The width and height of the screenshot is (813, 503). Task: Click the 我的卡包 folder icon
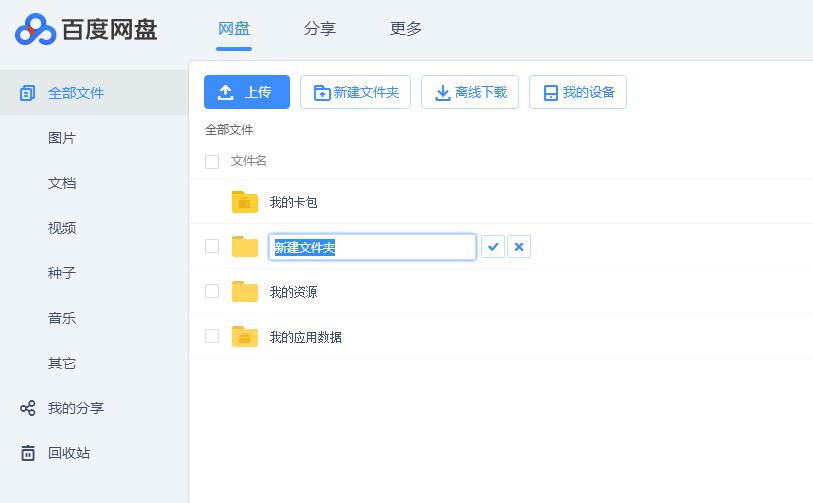(245, 202)
